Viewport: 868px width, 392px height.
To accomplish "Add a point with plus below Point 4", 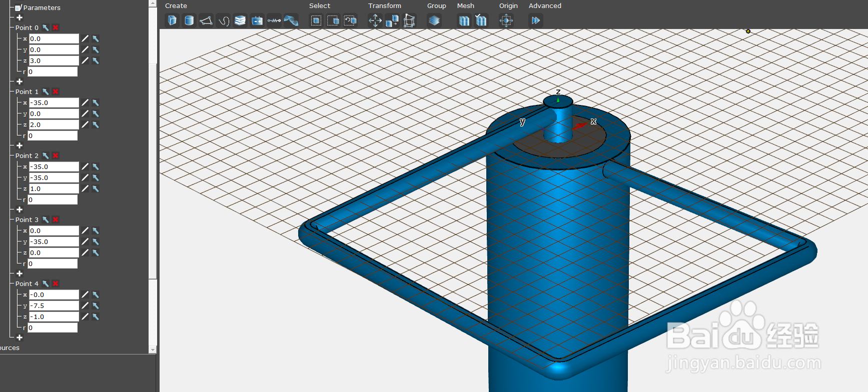I will (x=20, y=337).
